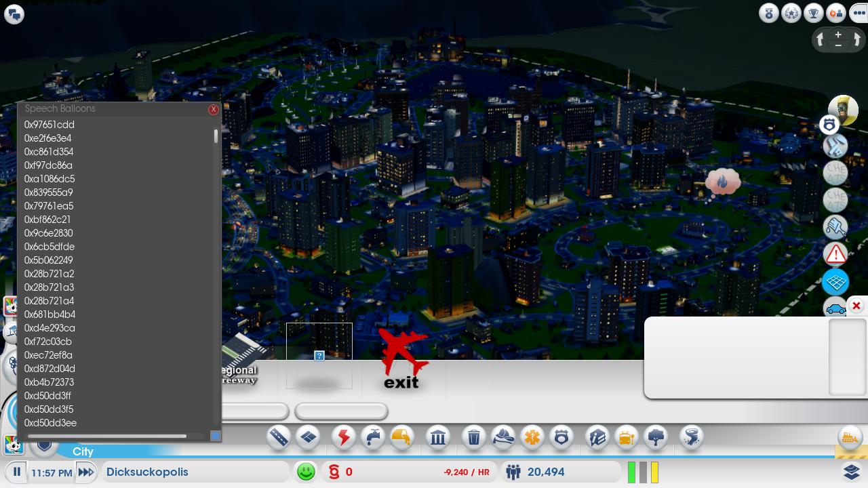Open the ellipsis options menu
Viewport: 868px width, 488px height.
(859, 13)
